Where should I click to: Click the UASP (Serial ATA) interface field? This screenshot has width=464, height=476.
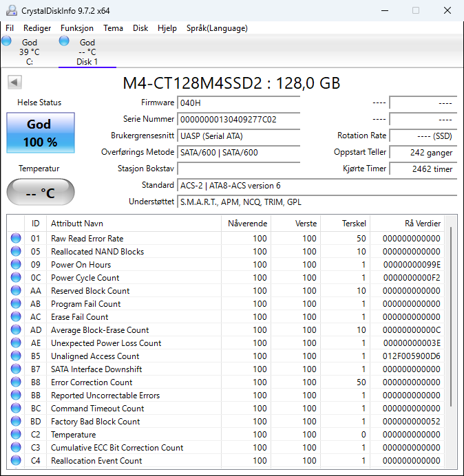click(238, 136)
